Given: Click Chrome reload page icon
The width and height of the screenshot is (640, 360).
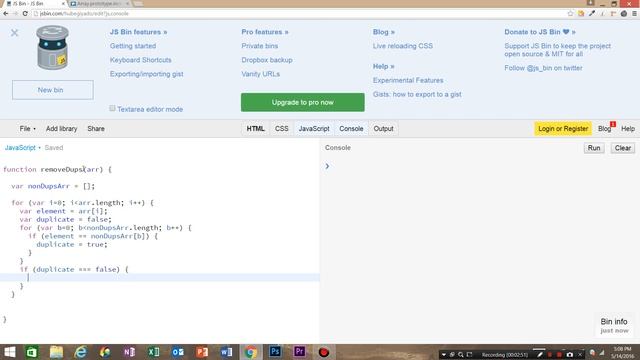Looking at the screenshot, I should (x=25, y=13).
